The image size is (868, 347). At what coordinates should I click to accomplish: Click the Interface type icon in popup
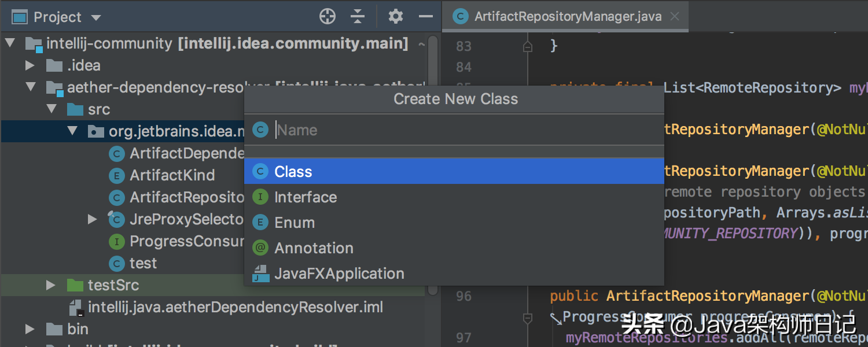point(260,197)
